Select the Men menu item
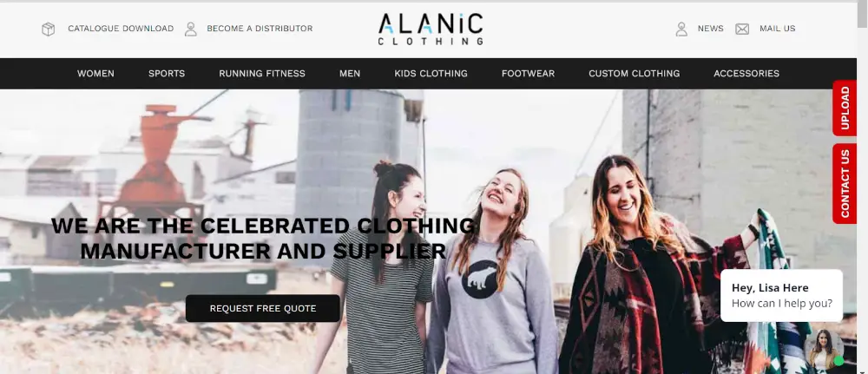This screenshot has height=374, width=868. pos(350,74)
